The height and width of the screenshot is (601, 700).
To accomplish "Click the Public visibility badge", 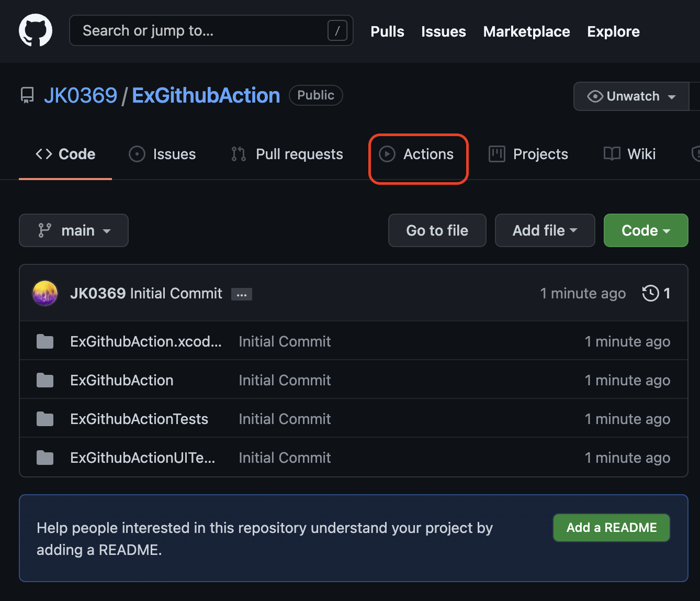I will pyautogui.click(x=316, y=95).
